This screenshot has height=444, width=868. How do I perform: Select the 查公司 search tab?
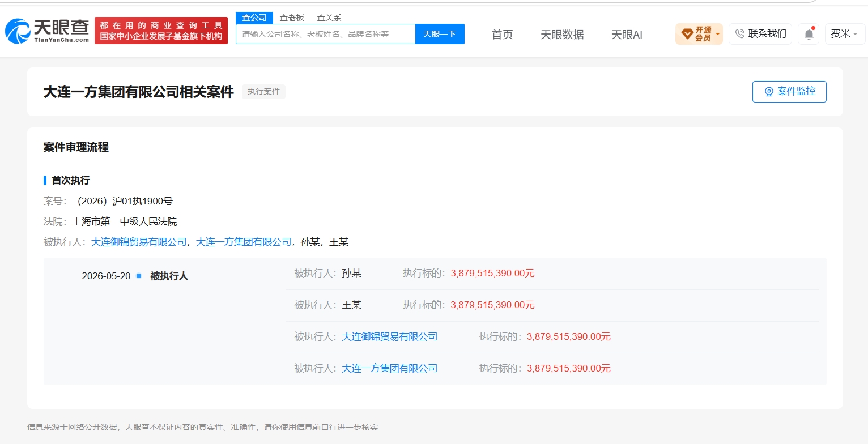coord(254,18)
